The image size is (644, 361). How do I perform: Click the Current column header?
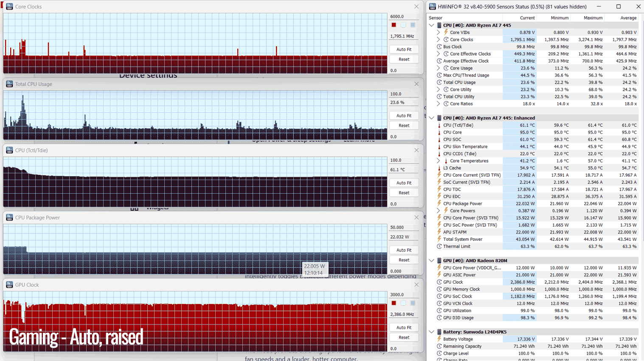point(520,18)
